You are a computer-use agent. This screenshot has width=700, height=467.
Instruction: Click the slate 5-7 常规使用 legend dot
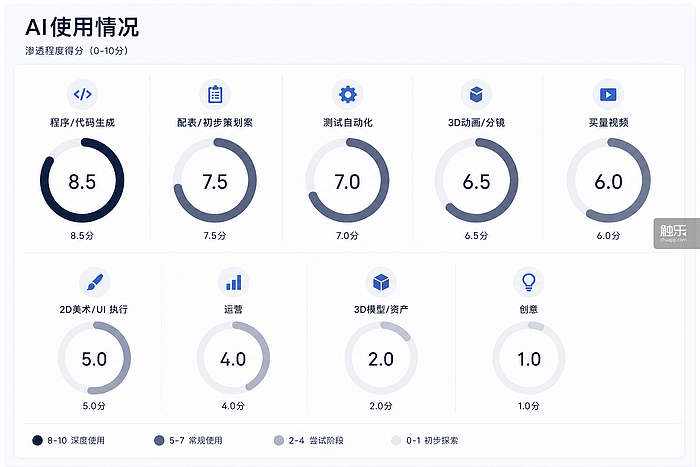[159, 440]
